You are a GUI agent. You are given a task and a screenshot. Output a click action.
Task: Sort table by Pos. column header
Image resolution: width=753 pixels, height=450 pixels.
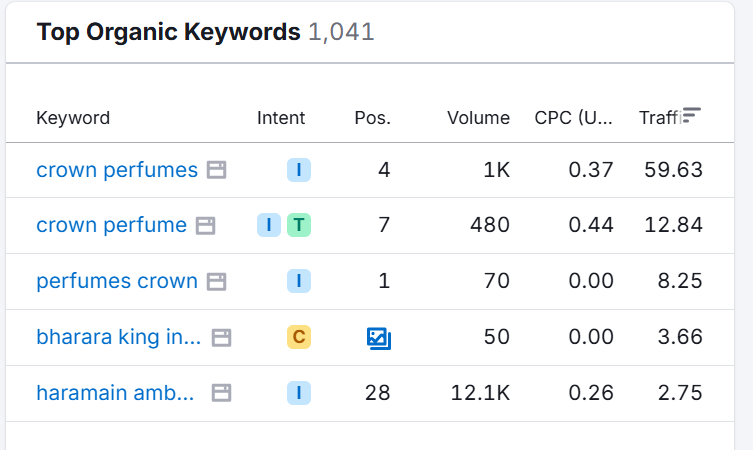pyautogui.click(x=372, y=118)
